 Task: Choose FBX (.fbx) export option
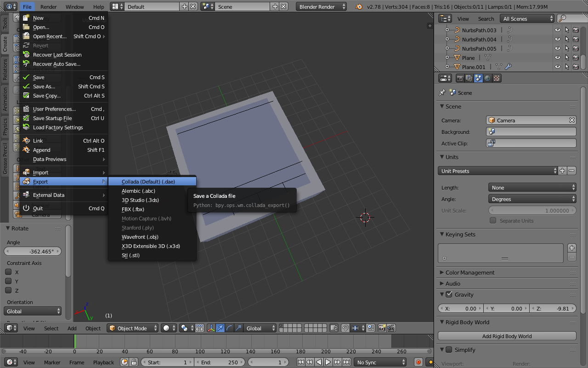point(153,209)
